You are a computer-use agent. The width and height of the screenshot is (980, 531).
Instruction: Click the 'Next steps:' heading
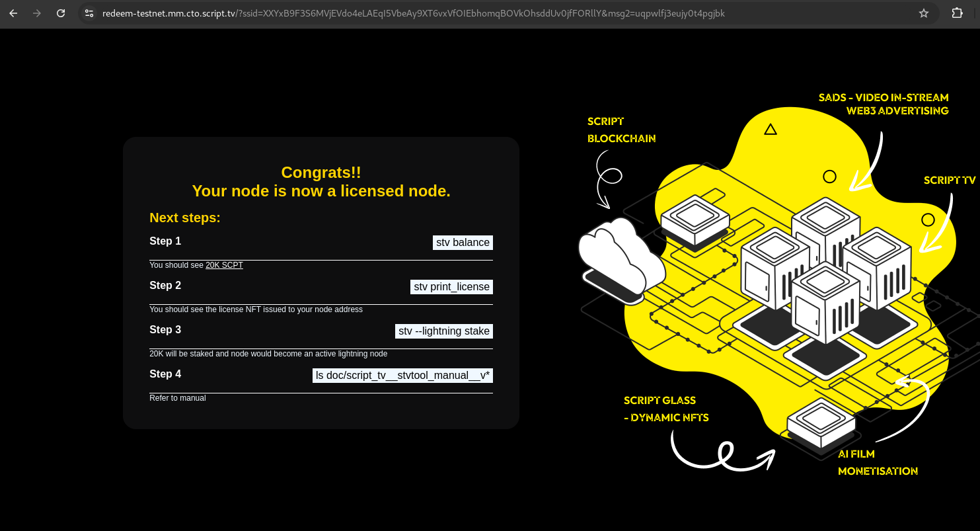[x=185, y=218]
